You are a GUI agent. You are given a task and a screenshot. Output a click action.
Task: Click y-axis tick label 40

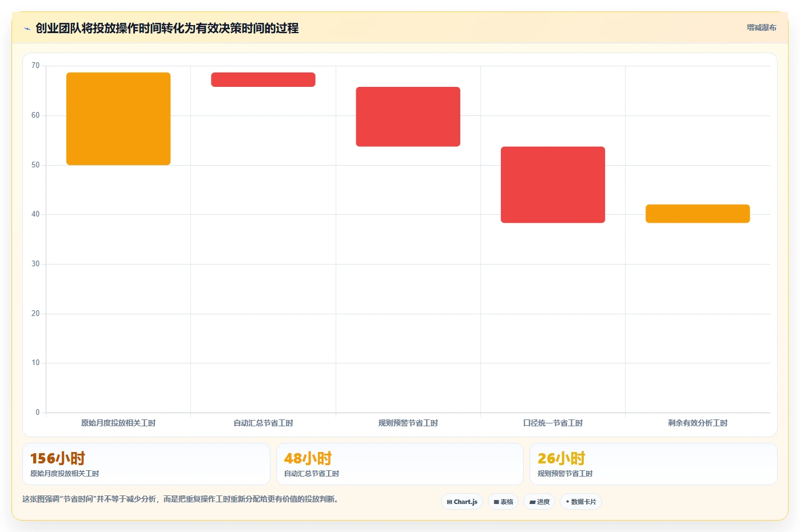35,214
